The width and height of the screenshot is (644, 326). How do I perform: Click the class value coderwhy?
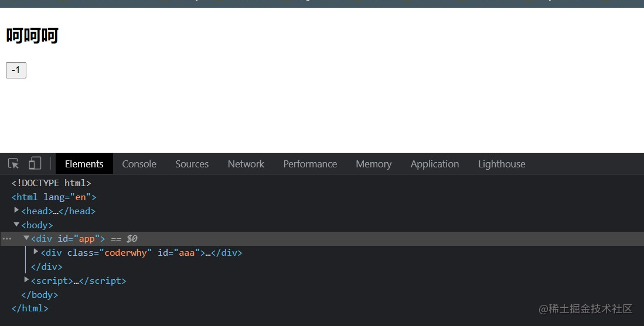click(125, 253)
